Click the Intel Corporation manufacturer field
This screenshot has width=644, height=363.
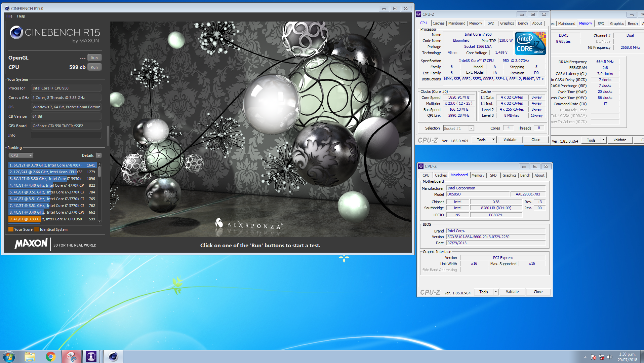pyautogui.click(x=496, y=188)
